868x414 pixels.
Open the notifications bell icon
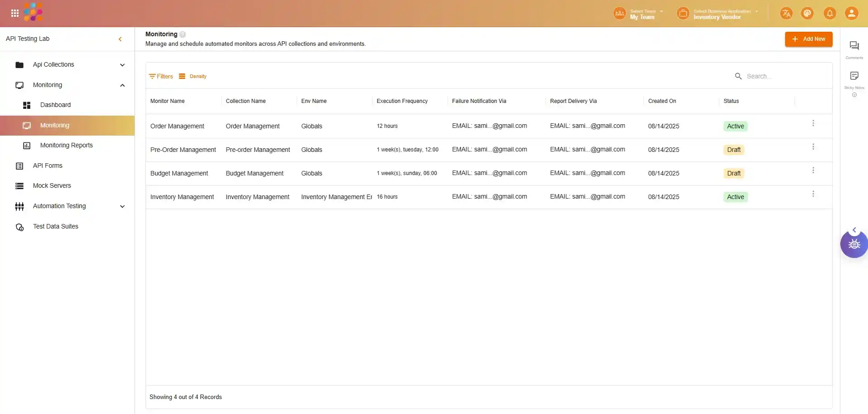[x=829, y=13]
